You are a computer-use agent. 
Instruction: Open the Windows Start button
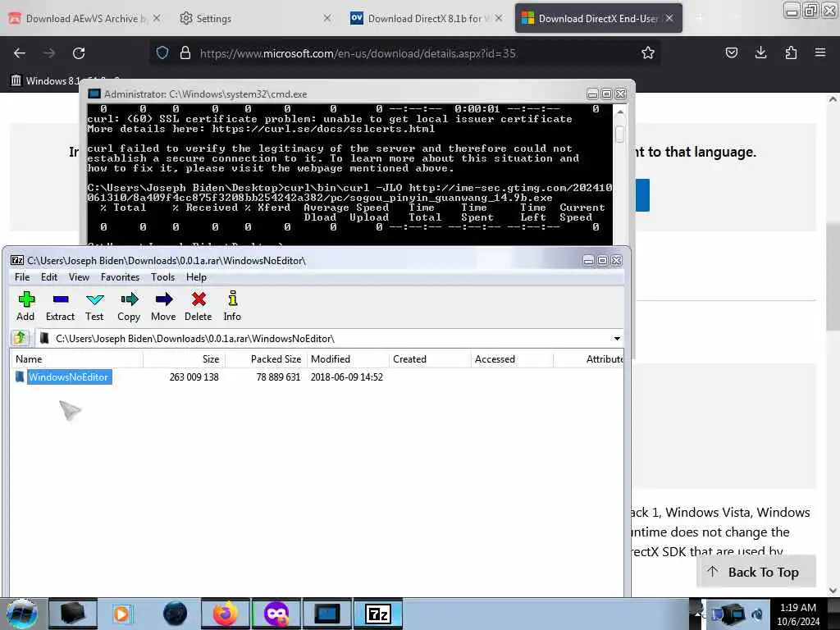tap(22, 614)
